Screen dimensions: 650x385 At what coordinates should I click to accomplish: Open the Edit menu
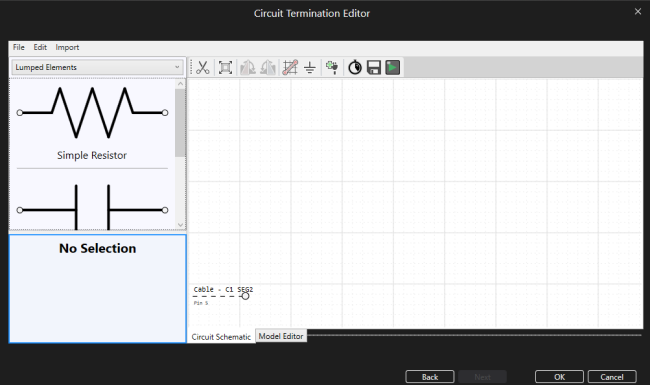click(40, 47)
